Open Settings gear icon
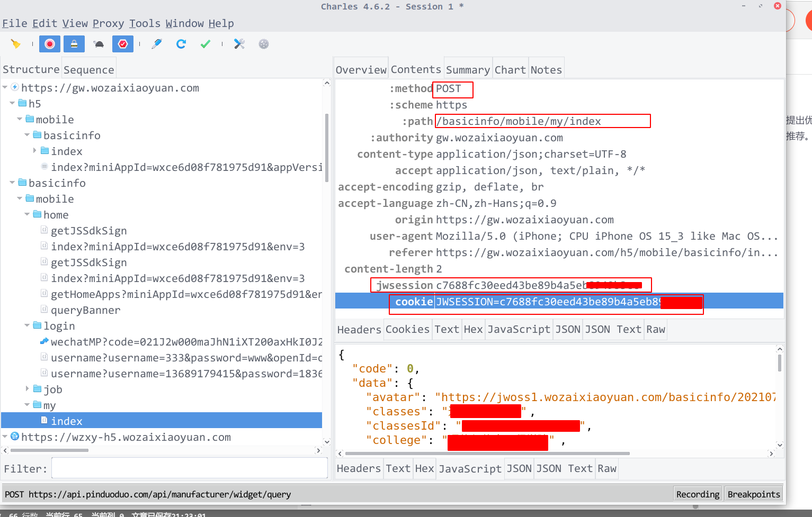This screenshot has width=812, height=517. pyautogui.click(x=264, y=44)
